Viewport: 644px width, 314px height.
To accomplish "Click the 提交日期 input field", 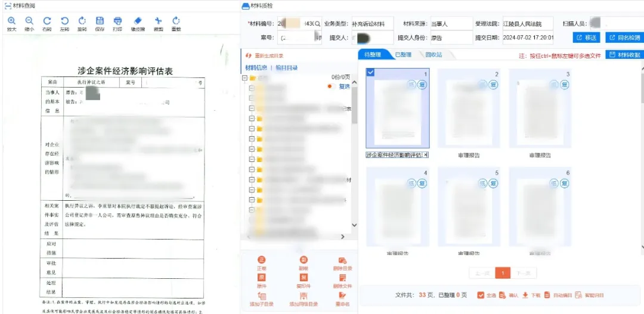I will 528,38.
